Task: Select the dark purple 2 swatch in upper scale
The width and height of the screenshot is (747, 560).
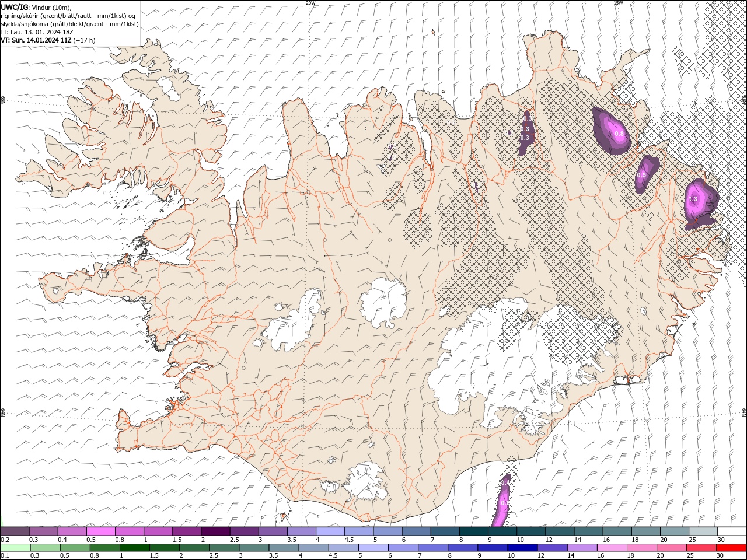Action: tap(215, 531)
